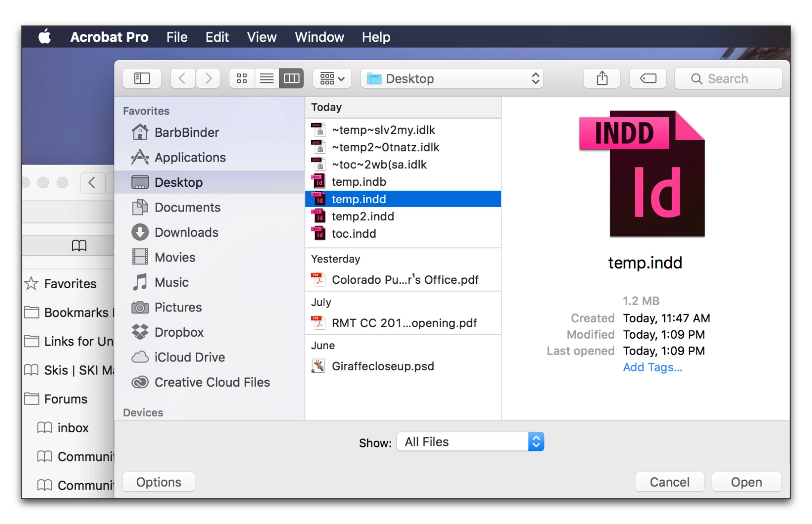Click into the Search field
This screenshot has height=524, width=812.
click(728, 78)
